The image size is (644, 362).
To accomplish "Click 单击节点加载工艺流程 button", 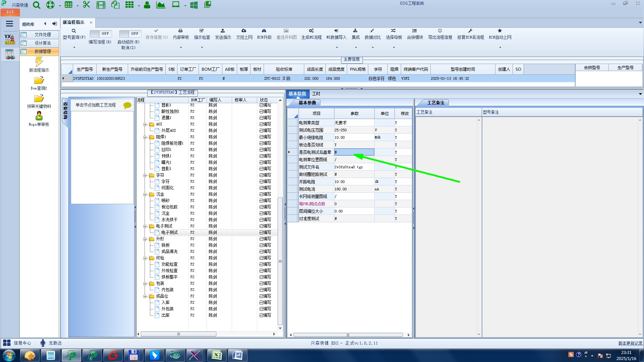I will (96, 105).
